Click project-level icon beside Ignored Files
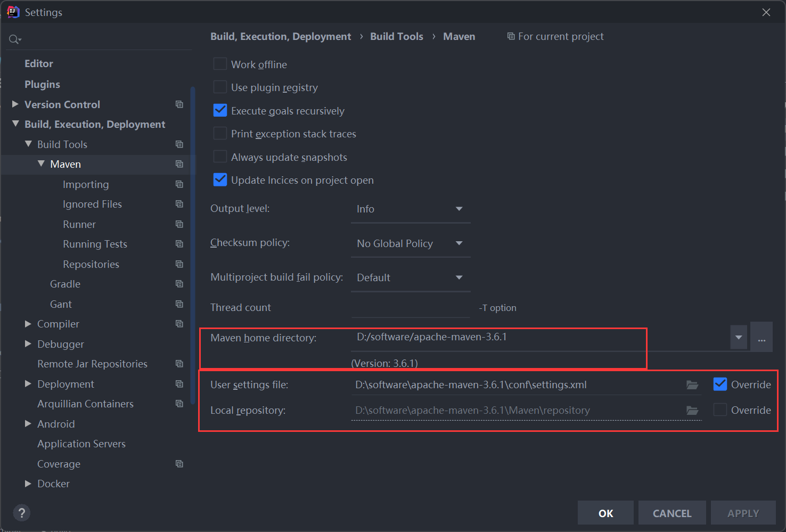 click(179, 204)
